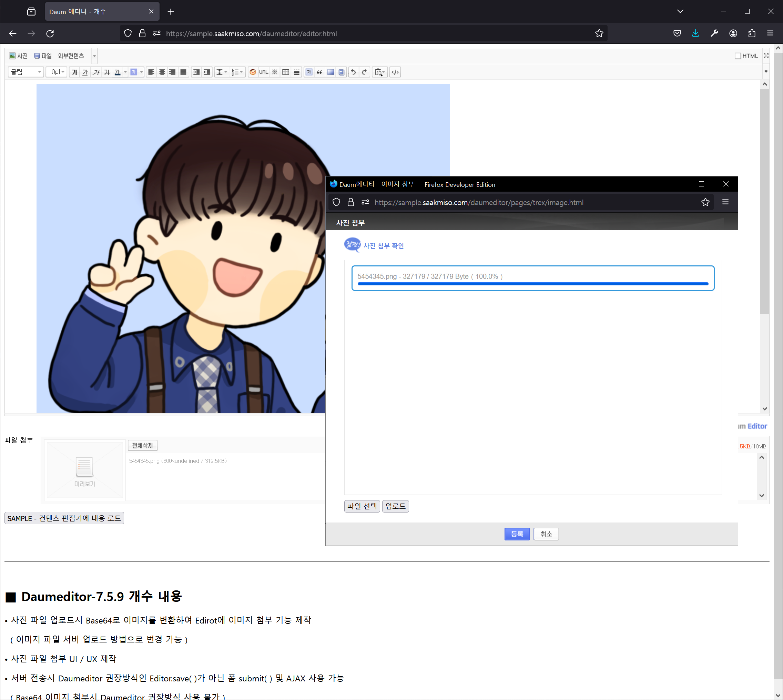Apply underline formatting in editor toolbar
The image size is (783, 700).
[85, 72]
